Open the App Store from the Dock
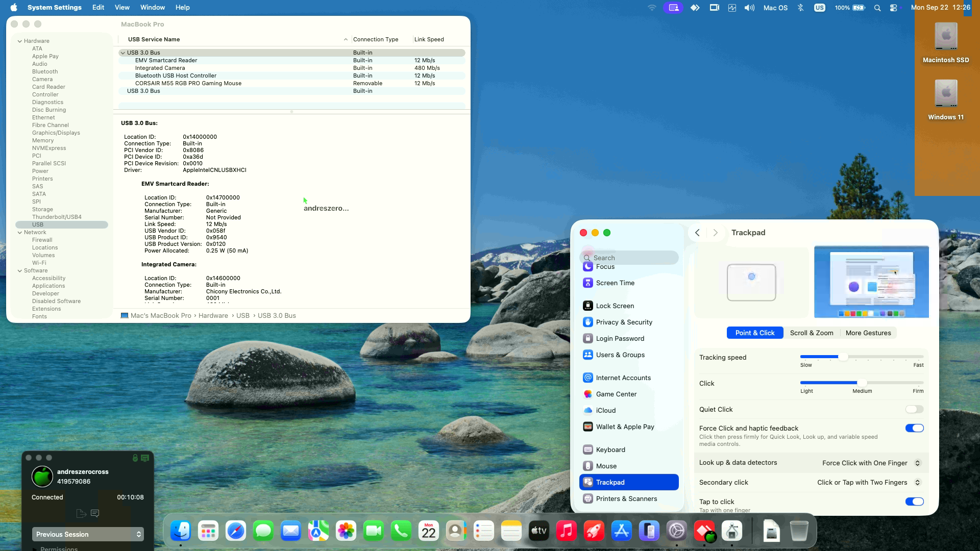 pos(622,531)
